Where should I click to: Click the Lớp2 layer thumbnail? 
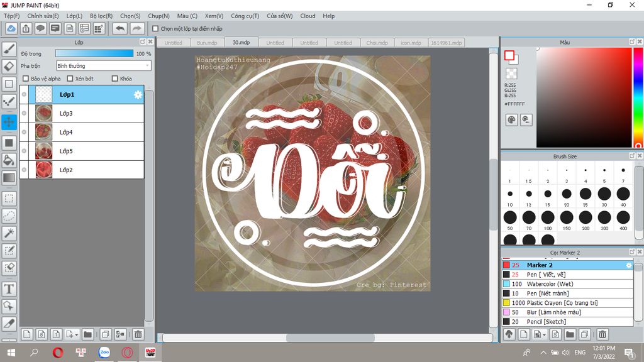pyautogui.click(x=43, y=170)
